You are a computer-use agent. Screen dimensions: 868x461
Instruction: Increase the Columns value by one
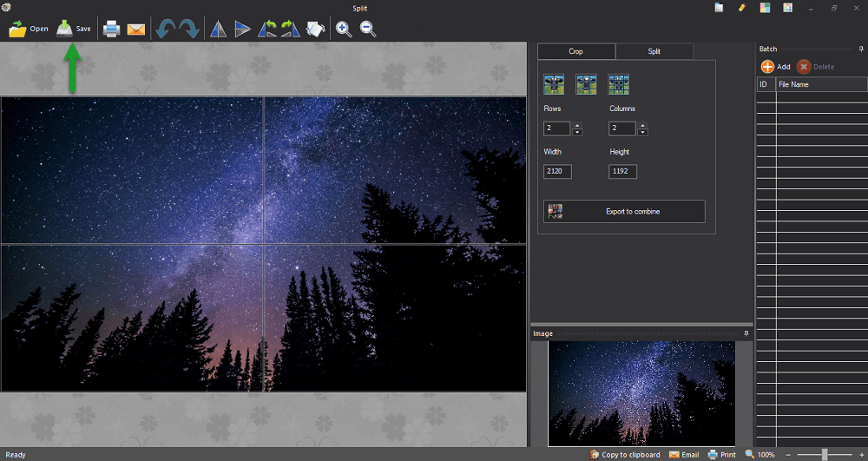642,125
